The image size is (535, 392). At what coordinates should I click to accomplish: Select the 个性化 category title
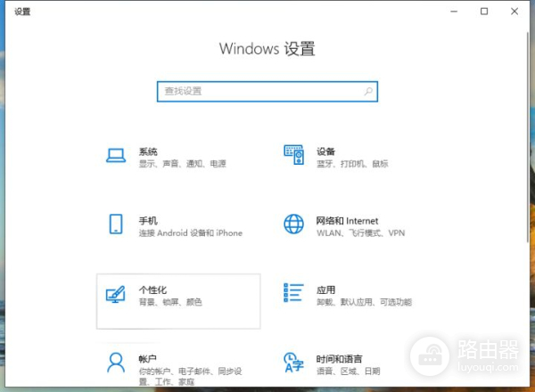tap(152, 290)
